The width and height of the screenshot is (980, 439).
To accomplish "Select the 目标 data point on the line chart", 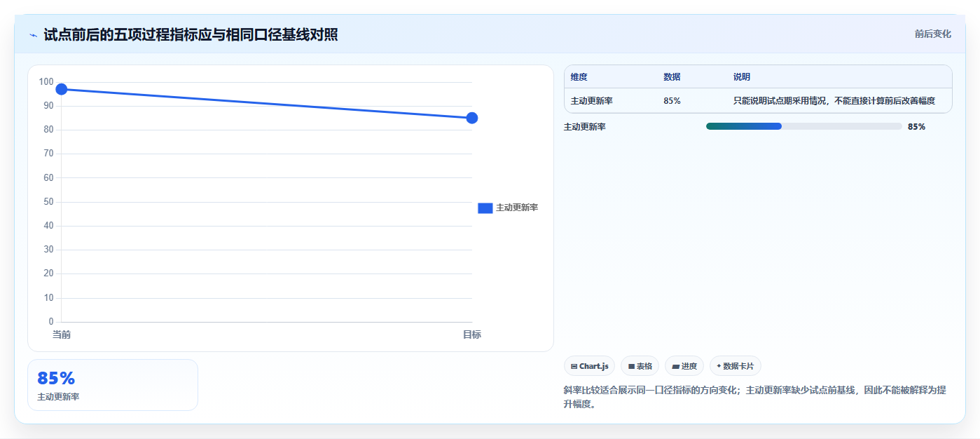I will [472, 118].
